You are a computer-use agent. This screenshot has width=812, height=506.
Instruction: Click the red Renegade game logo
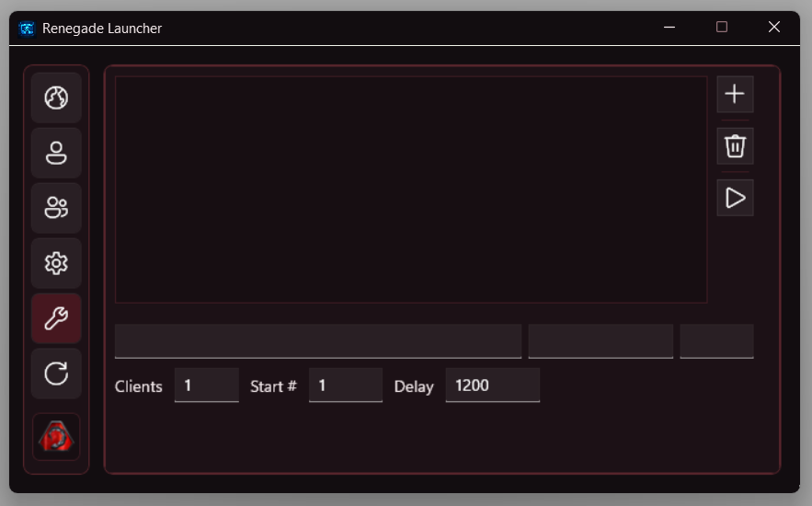click(56, 437)
